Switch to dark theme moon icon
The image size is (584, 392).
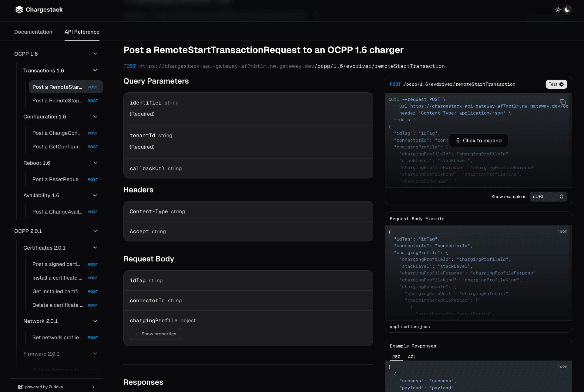(x=567, y=10)
